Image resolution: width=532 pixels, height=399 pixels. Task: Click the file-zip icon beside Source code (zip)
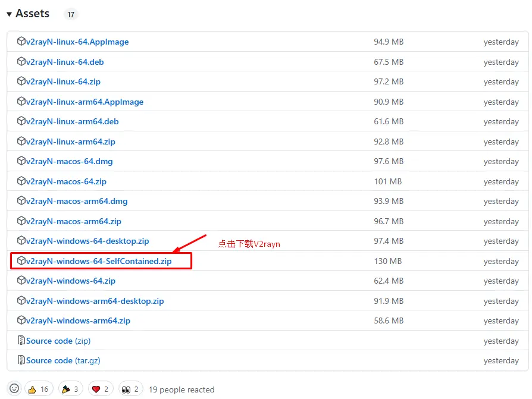pyautogui.click(x=21, y=341)
